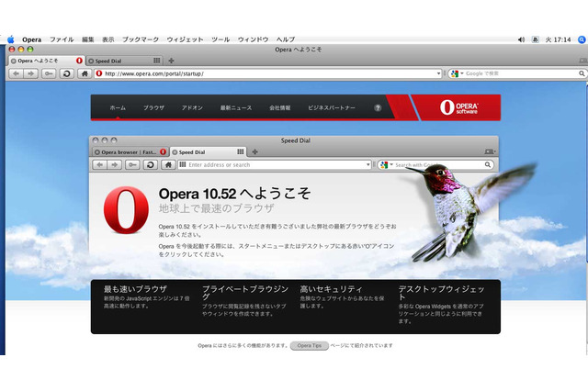Open the 表示 menu

coord(108,39)
